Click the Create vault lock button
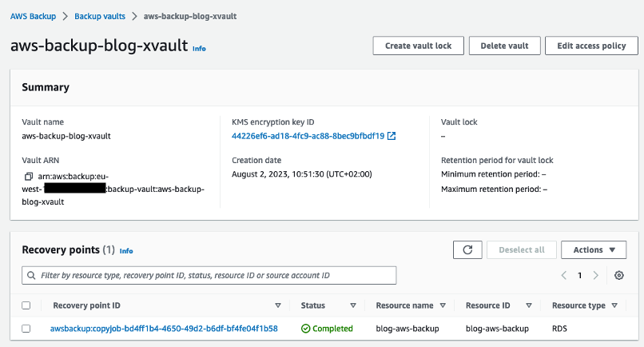The image size is (644, 347). pyautogui.click(x=418, y=46)
